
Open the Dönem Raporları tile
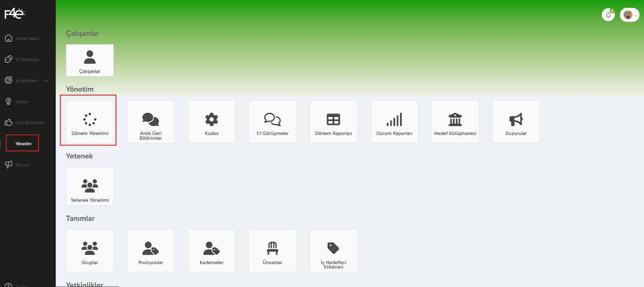(333, 122)
